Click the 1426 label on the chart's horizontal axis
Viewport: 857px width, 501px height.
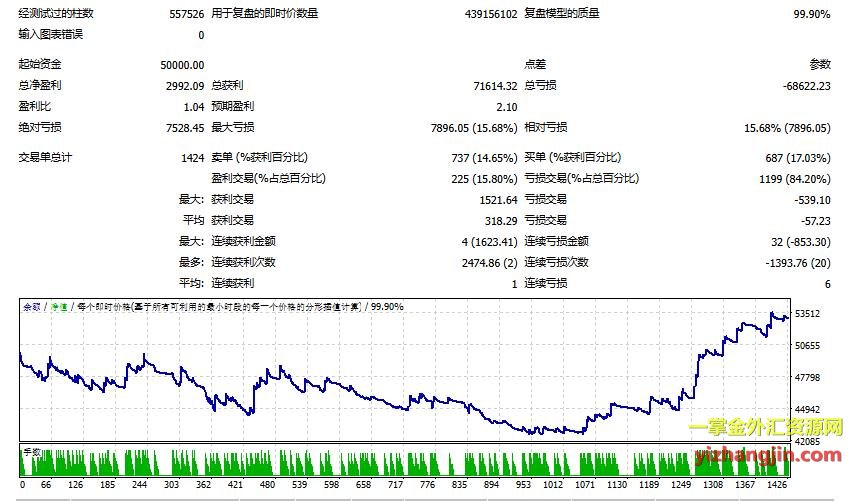[776, 484]
